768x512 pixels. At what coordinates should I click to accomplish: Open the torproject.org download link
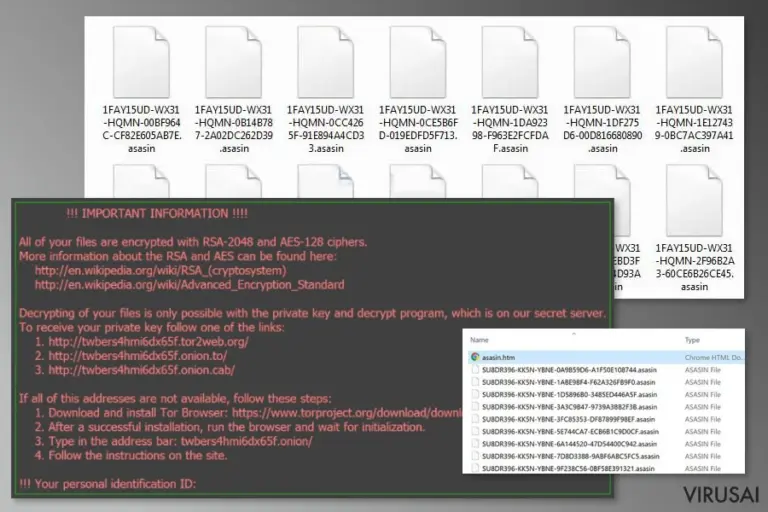click(x=347, y=413)
